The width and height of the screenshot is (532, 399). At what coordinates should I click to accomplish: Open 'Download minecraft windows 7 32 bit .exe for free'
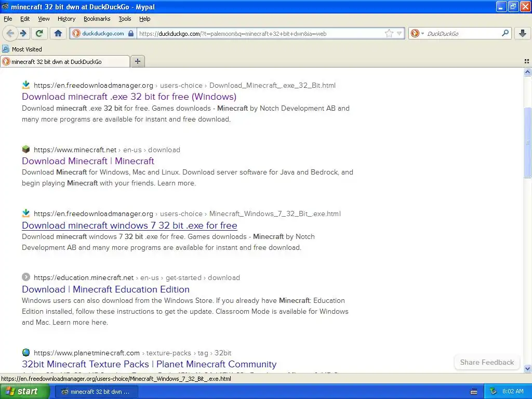(x=129, y=225)
